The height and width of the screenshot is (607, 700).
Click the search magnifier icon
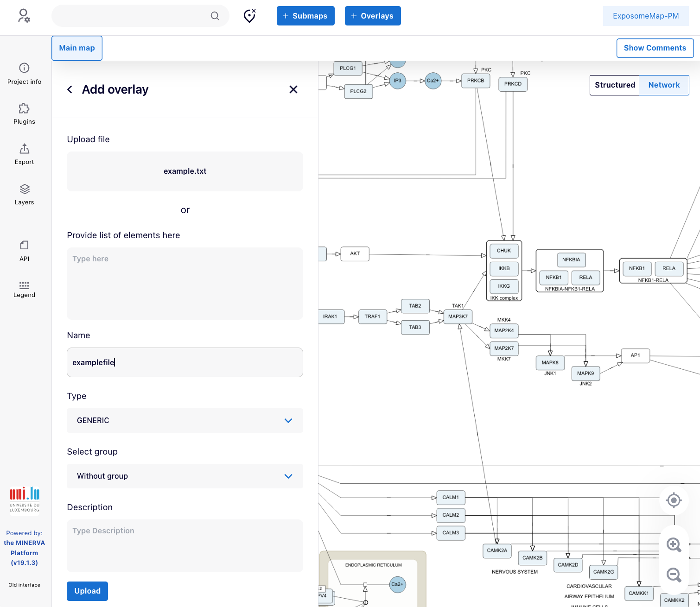pyautogui.click(x=215, y=16)
